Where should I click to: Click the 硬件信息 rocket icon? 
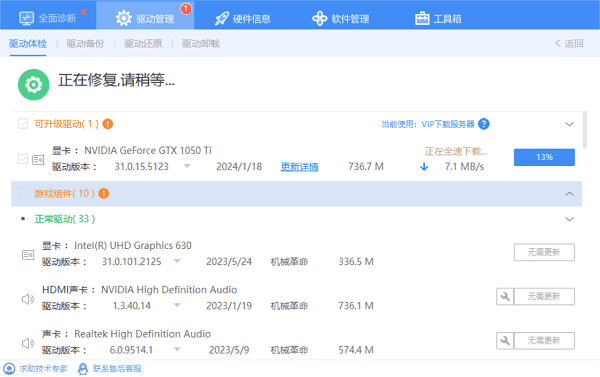[x=222, y=18]
